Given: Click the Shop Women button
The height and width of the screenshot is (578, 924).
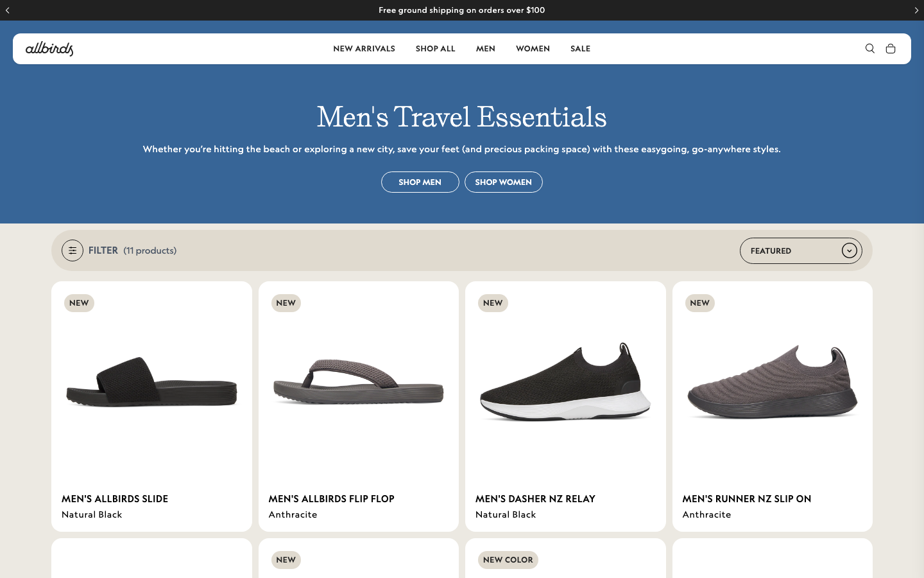Looking at the screenshot, I should pos(504,182).
